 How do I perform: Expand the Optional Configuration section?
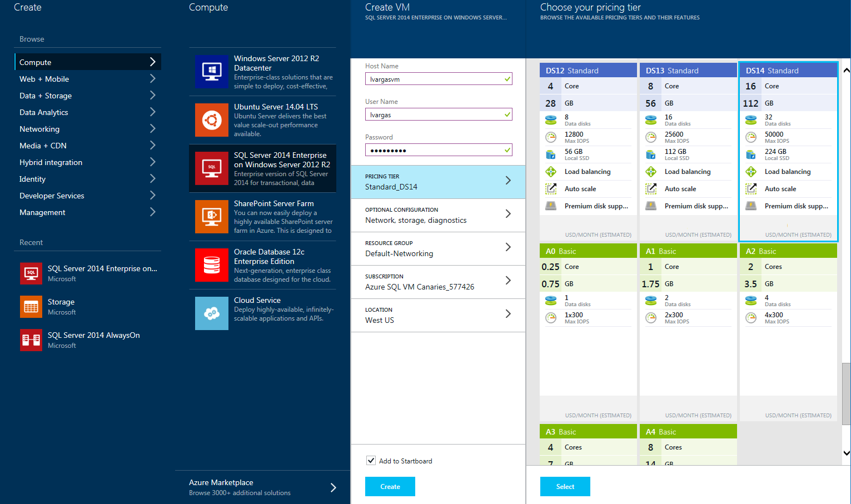[438, 215]
